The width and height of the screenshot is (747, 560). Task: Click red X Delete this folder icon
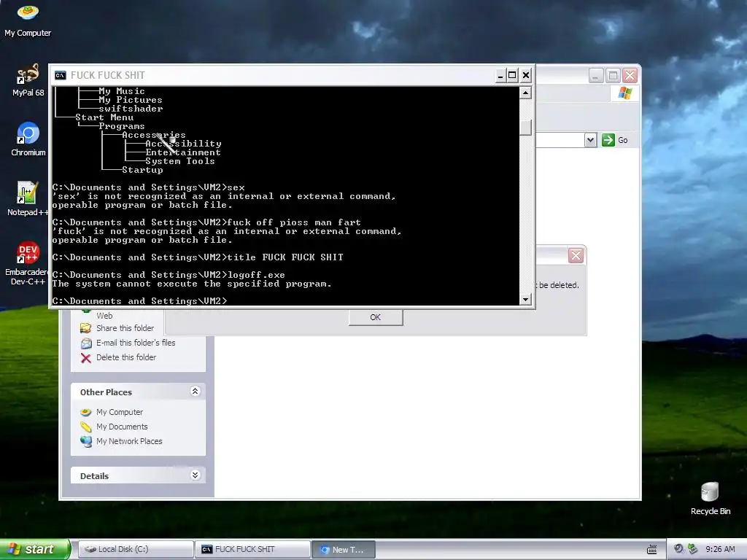[x=86, y=357]
